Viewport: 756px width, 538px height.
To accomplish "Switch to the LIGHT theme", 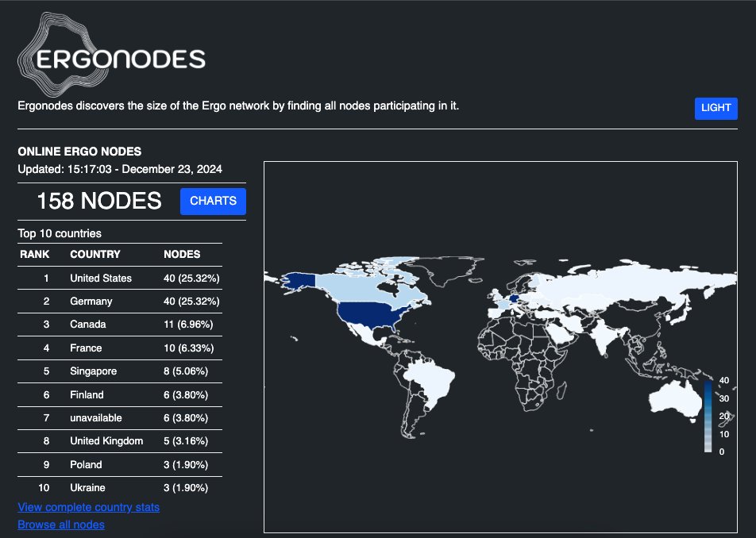I will tap(715, 108).
